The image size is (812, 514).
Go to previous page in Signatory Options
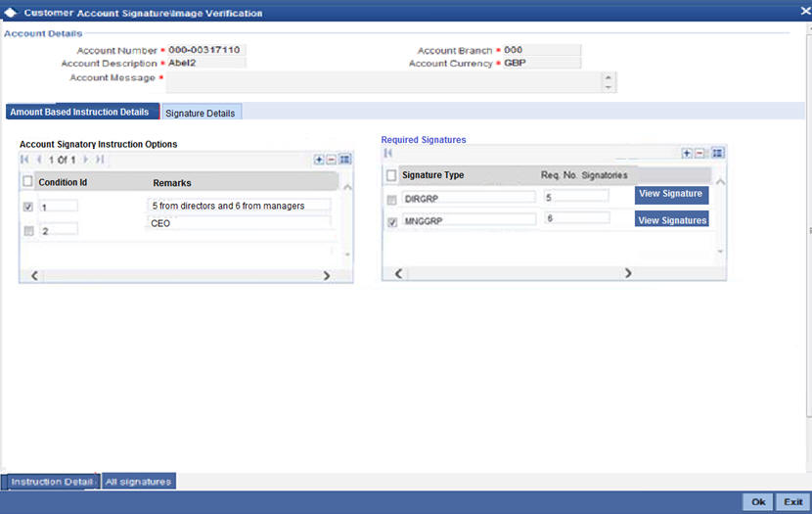point(39,160)
